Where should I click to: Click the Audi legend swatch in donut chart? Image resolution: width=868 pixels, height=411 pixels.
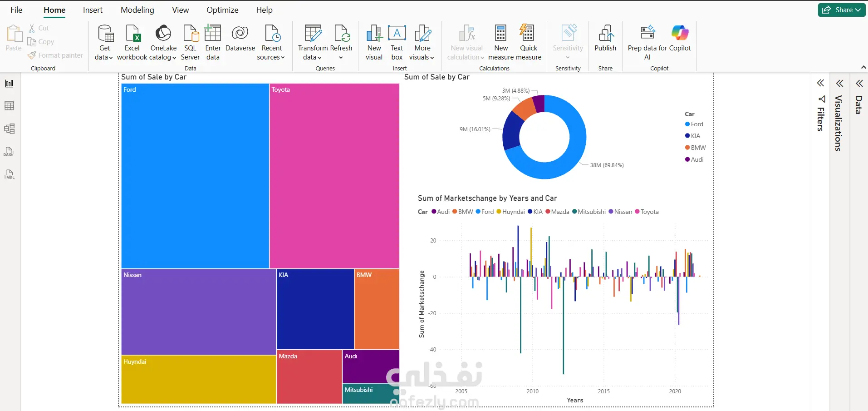click(x=687, y=159)
